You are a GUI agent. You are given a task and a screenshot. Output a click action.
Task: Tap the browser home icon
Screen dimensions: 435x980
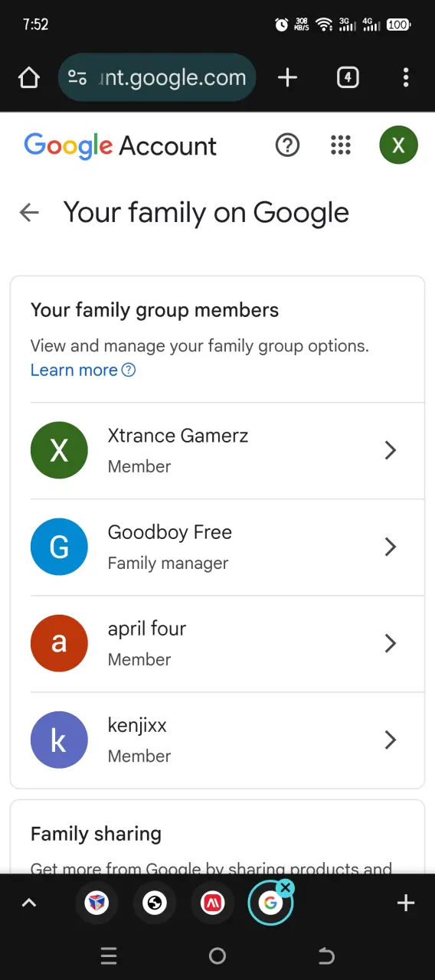point(29,77)
